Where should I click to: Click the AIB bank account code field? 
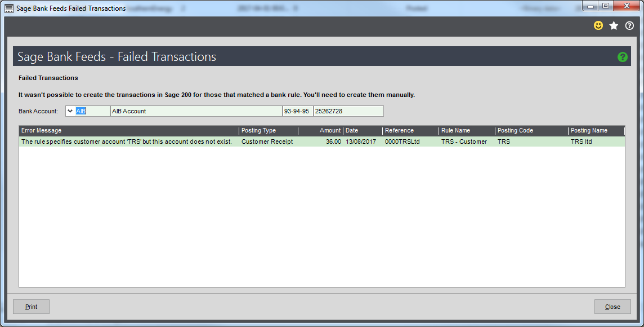(92, 111)
